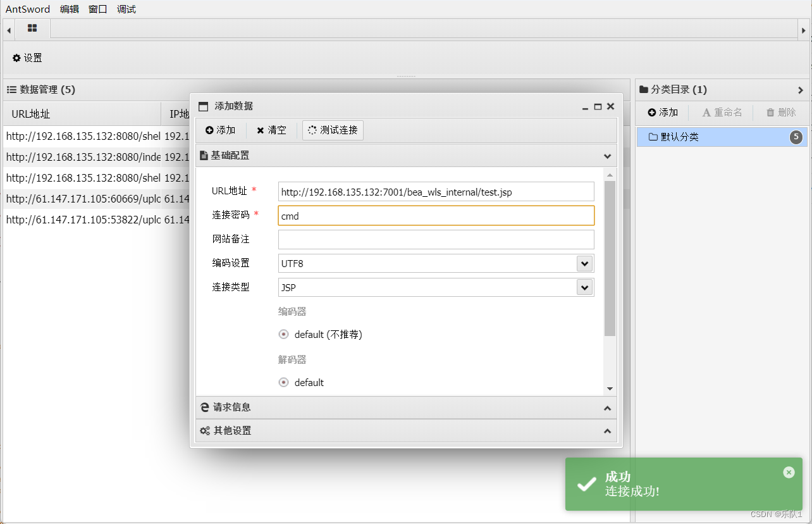Click the 测试连接 button
This screenshot has width=812, height=524.
[x=333, y=130]
